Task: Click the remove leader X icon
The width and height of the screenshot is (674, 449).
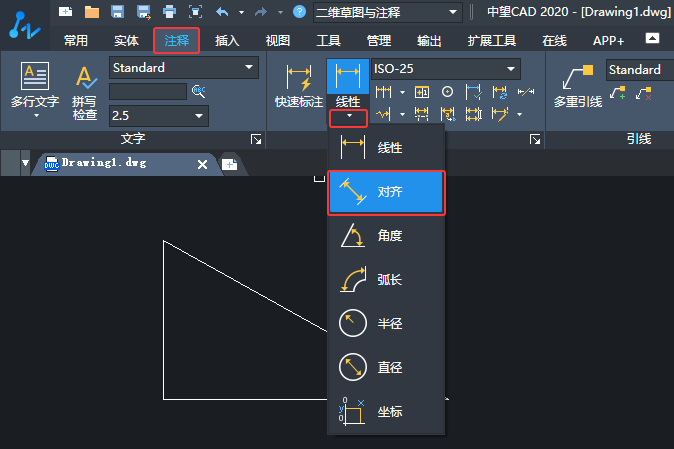Action: click(x=644, y=93)
